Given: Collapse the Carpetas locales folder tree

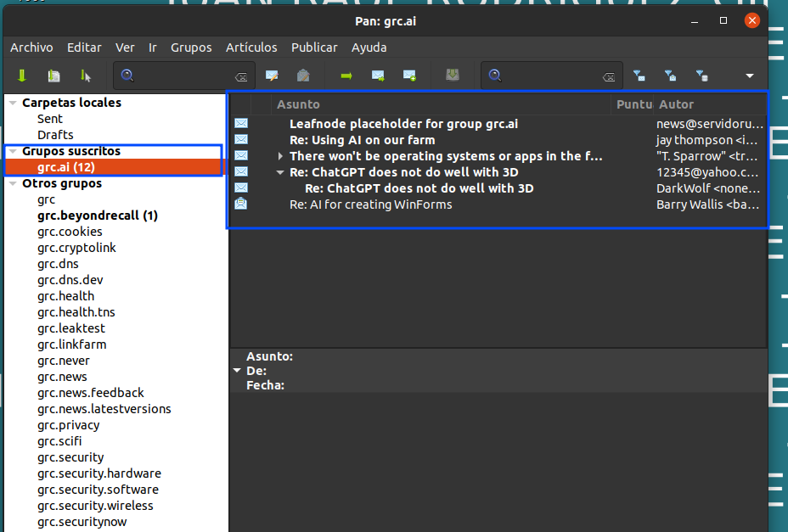Looking at the screenshot, I should [x=13, y=103].
